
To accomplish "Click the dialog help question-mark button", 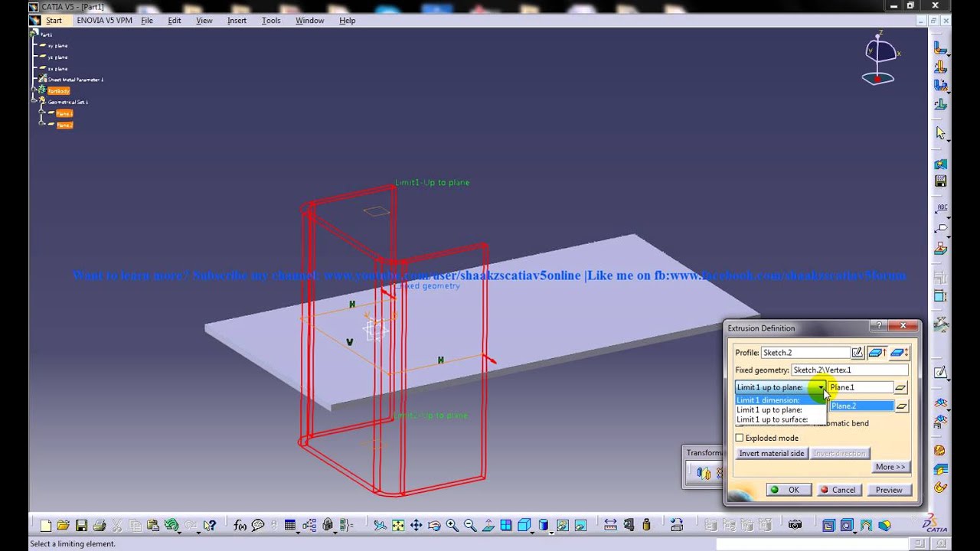I will tap(878, 326).
